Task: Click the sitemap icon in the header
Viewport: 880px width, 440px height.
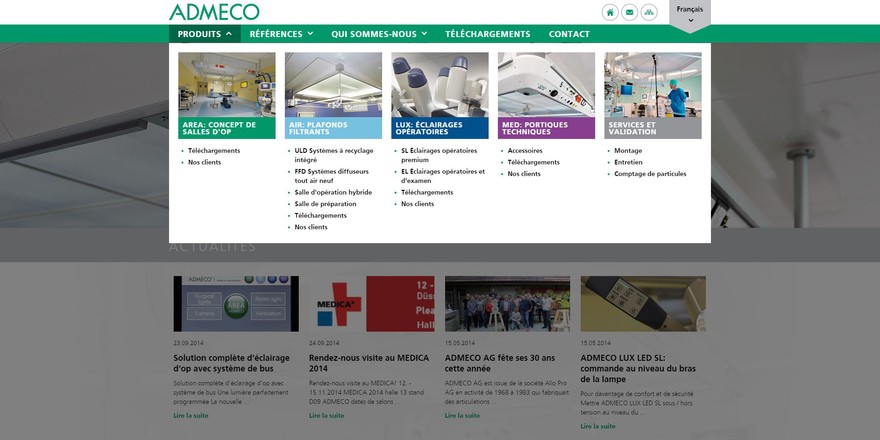Action: click(649, 12)
